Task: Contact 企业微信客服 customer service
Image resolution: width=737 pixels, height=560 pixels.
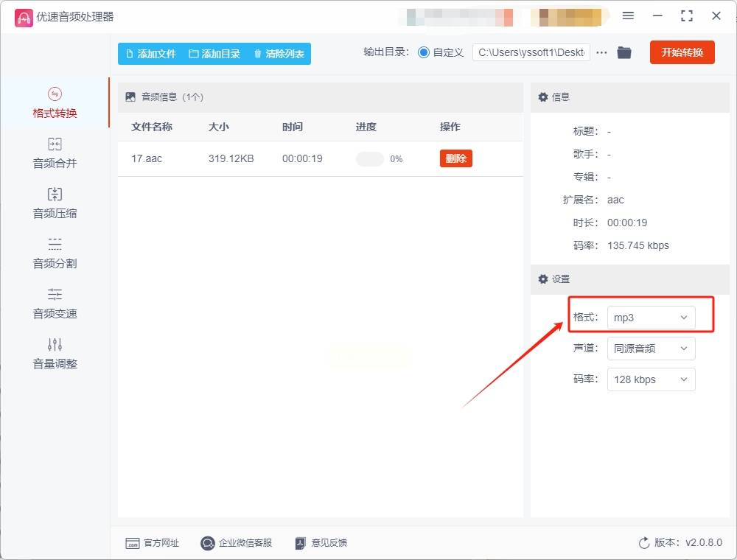Action: 237,543
